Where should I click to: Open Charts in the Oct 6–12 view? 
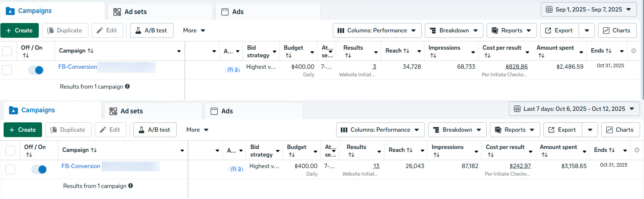pos(620,130)
